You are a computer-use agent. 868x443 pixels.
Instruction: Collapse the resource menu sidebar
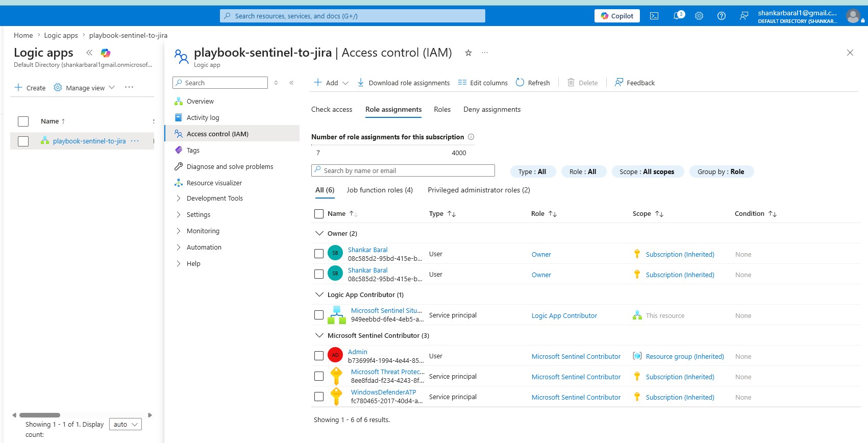pos(291,83)
